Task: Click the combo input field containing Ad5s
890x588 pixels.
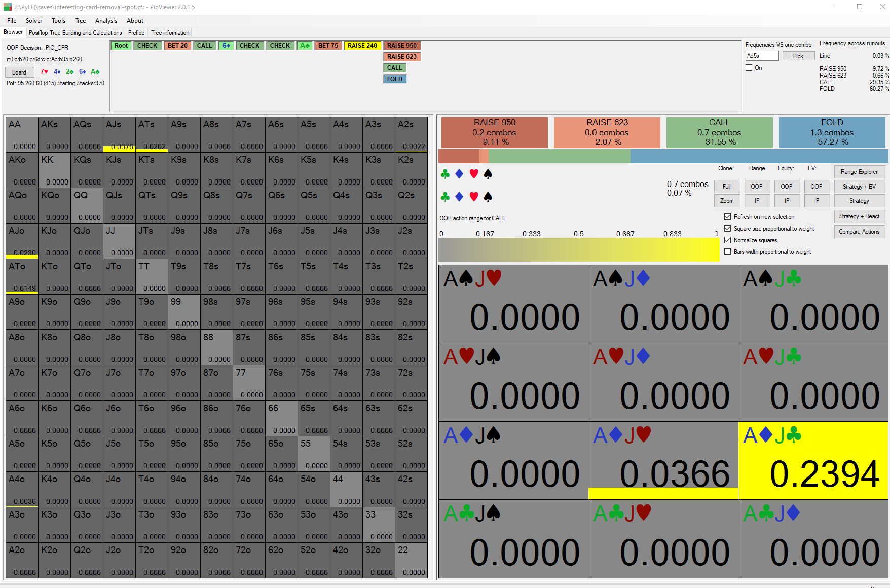Action: [x=762, y=56]
